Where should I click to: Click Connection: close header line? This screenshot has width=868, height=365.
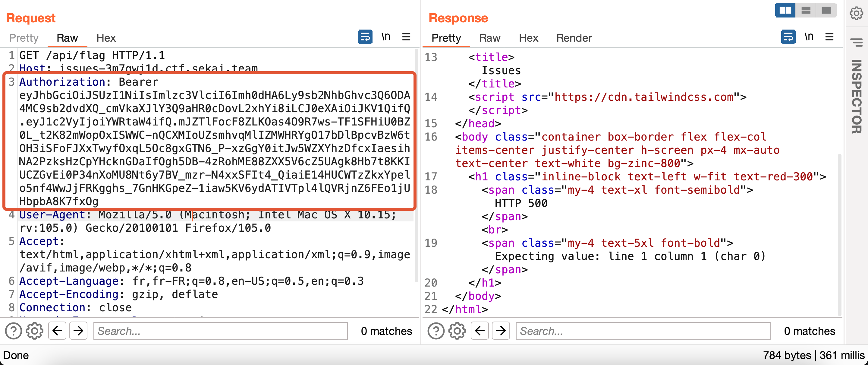(x=75, y=308)
